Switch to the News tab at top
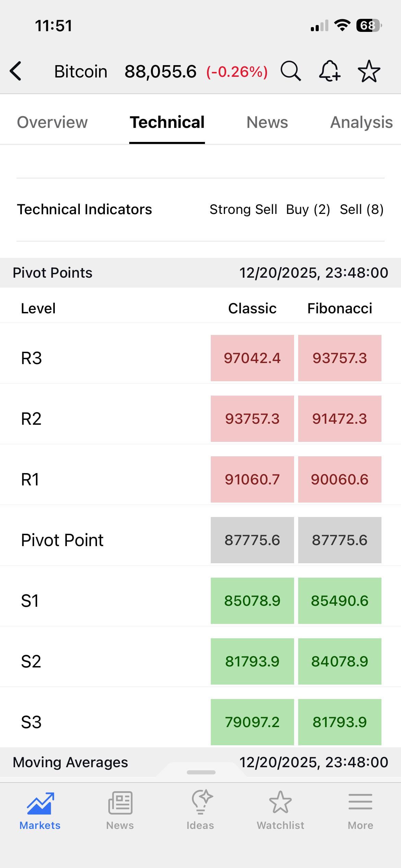Image resolution: width=401 pixels, height=868 pixels. point(267,122)
